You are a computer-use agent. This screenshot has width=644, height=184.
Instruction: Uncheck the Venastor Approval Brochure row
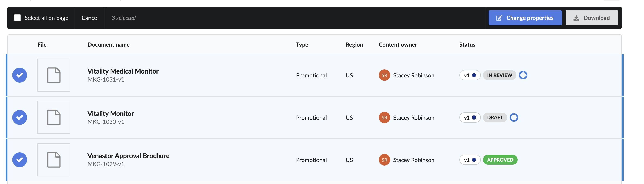pos(20,160)
